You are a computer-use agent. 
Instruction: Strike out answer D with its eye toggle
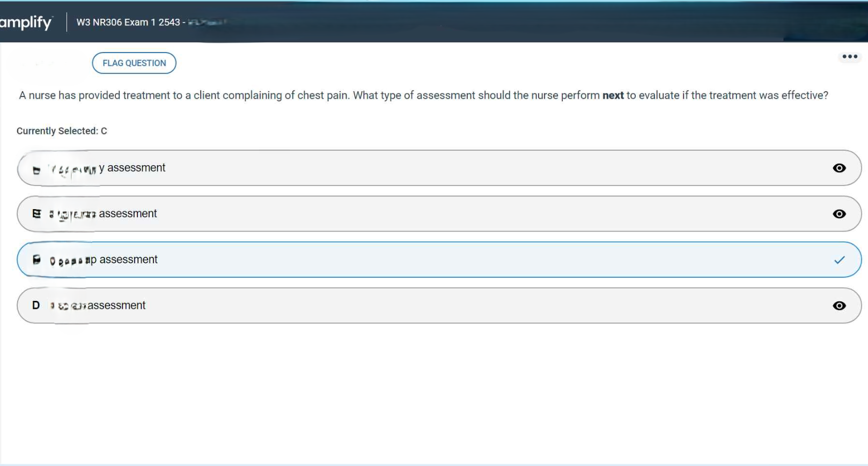pyautogui.click(x=840, y=305)
